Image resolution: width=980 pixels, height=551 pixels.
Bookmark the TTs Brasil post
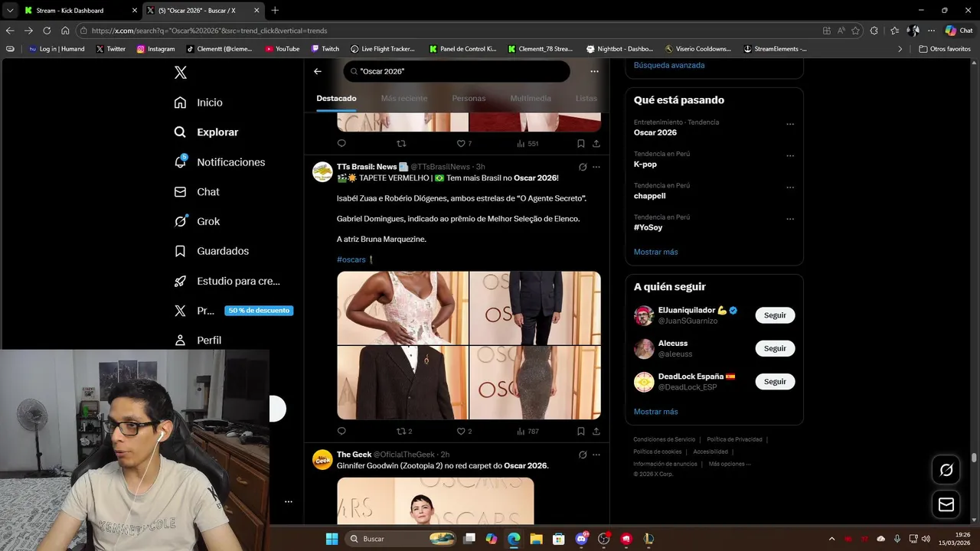[x=581, y=432]
